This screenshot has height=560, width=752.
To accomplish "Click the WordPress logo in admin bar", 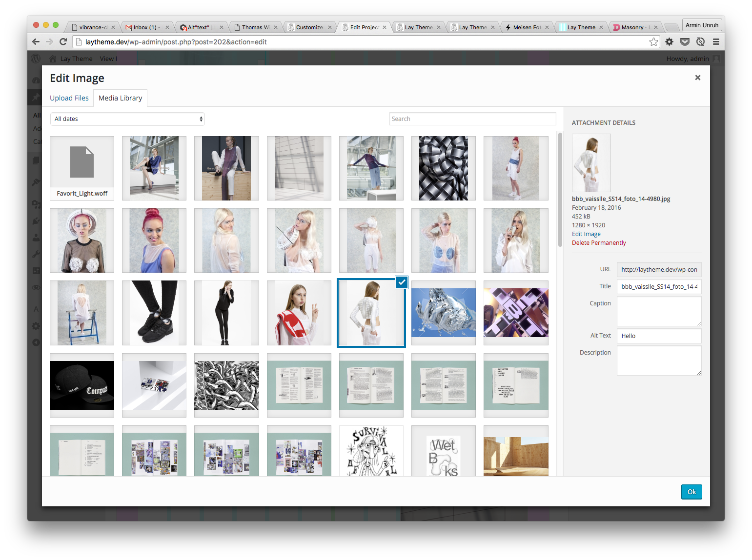I will click(x=35, y=59).
